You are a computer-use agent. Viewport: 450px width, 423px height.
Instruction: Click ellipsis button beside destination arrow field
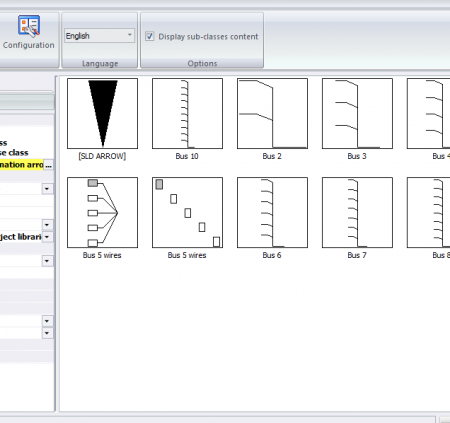(x=48, y=165)
